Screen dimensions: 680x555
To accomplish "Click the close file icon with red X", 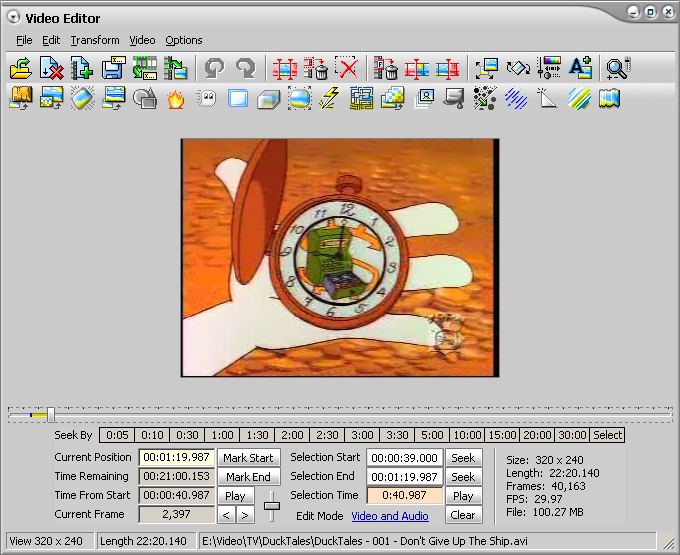I will click(51, 69).
